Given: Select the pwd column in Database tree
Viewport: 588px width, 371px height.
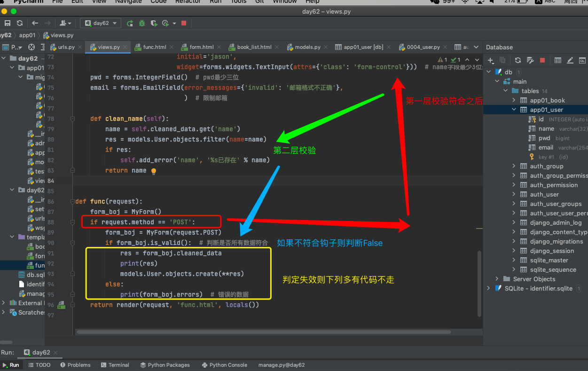Looking at the screenshot, I should [544, 138].
